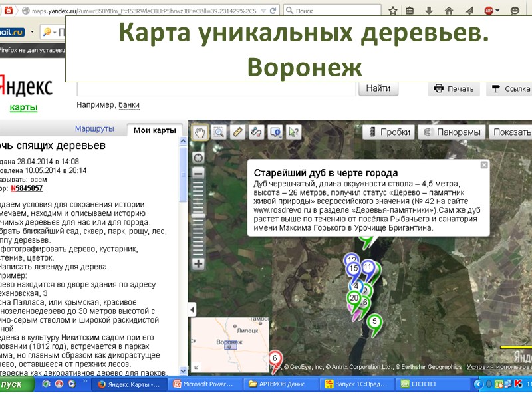532x399 pixels.
Task: Open the карты link under Yandex logo
Action: (x=23, y=108)
